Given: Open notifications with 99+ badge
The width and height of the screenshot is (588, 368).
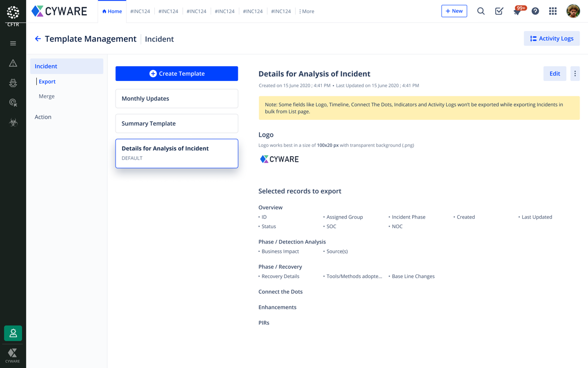Looking at the screenshot, I should [x=517, y=11].
